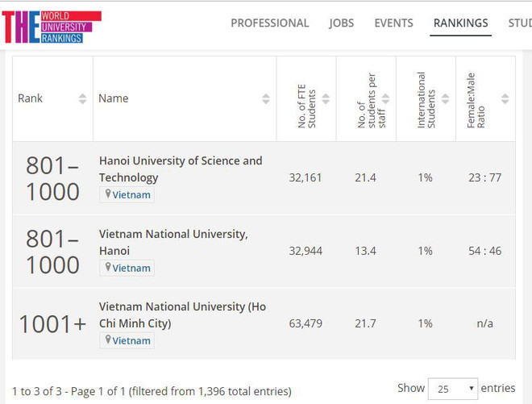Viewport: 532px width, 404px height.
Task: Open the Jobs menu item
Action: click(341, 23)
